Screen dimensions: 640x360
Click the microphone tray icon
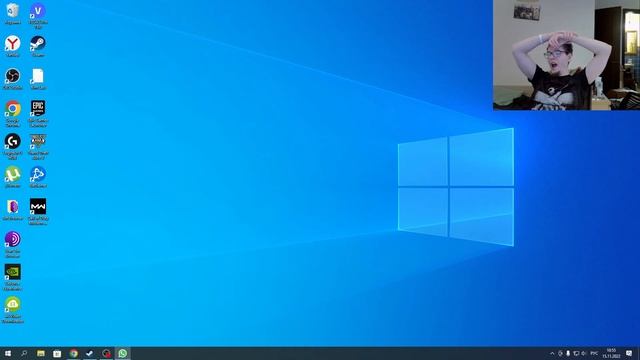[x=568, y=353]
